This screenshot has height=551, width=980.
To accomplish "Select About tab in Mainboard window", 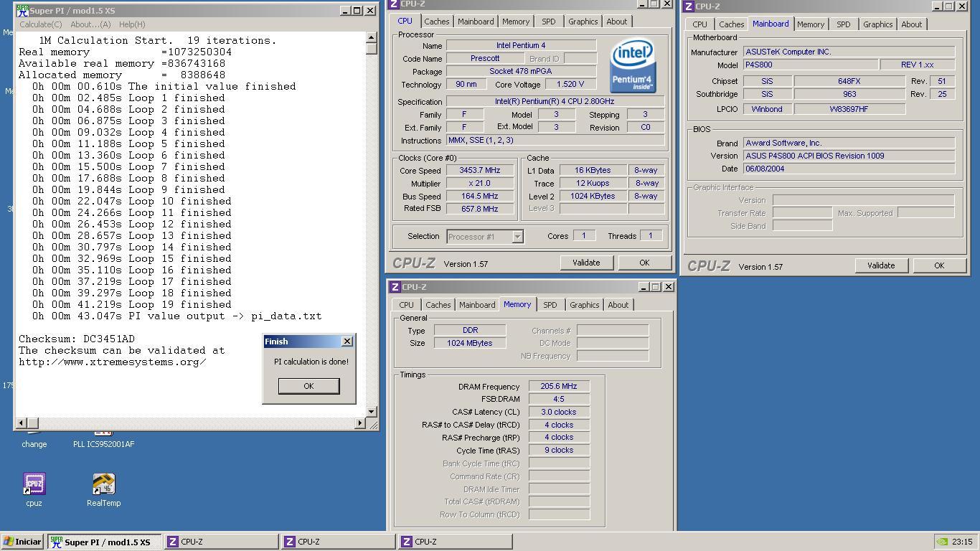I will pos(912,24).
